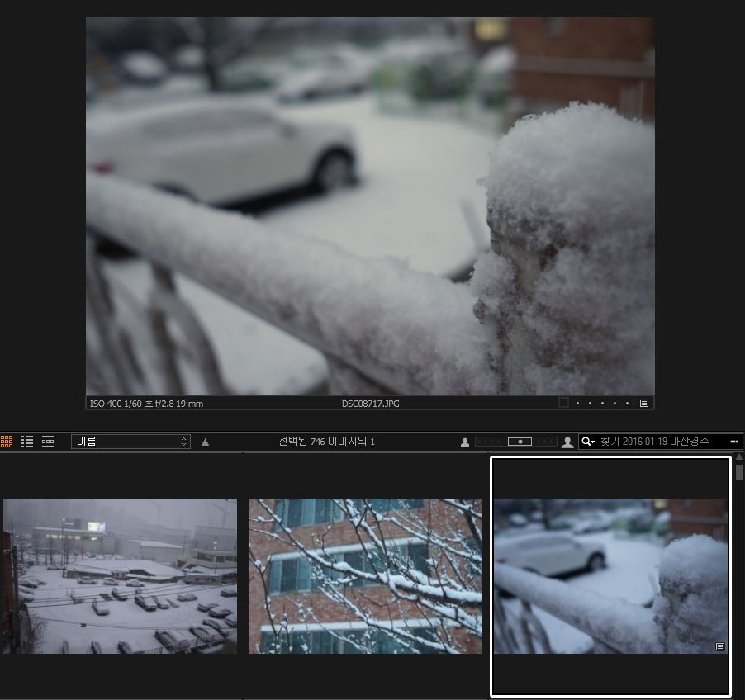Switch browser to grid view
This screenshot has width=745, height=700.
tap(6, 442)
